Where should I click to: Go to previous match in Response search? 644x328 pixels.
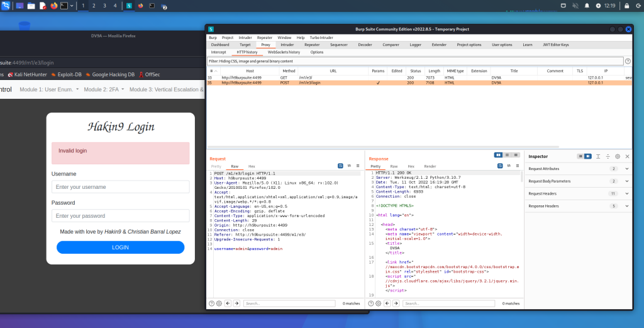point(387,303)
